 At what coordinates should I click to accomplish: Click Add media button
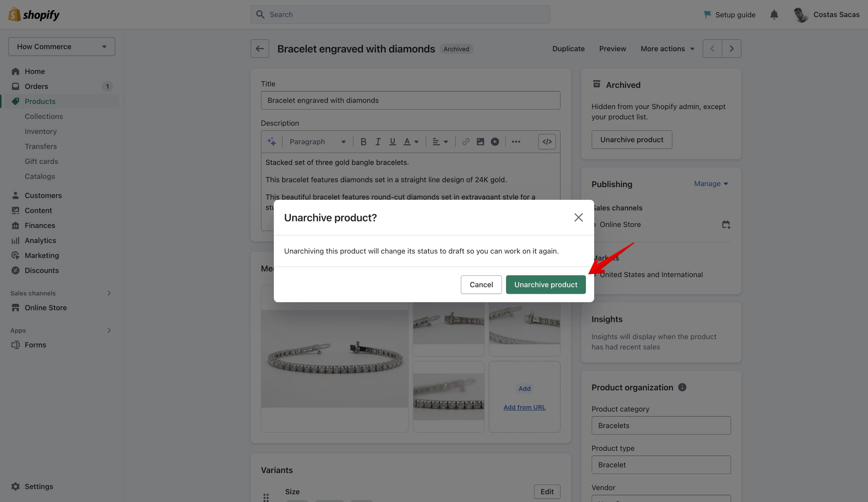[x=524, y=388]
